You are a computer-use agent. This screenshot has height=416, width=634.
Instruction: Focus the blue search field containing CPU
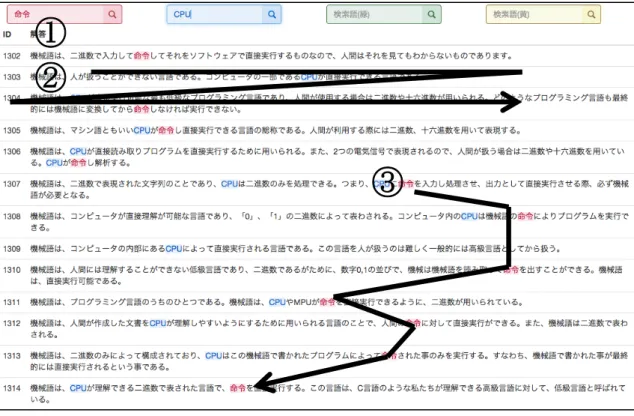click(215, 15)
